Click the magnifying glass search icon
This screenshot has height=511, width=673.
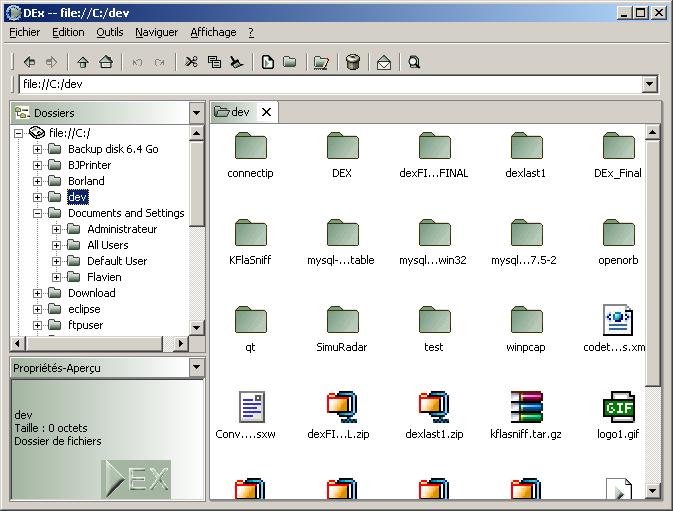tap(414, 62)
